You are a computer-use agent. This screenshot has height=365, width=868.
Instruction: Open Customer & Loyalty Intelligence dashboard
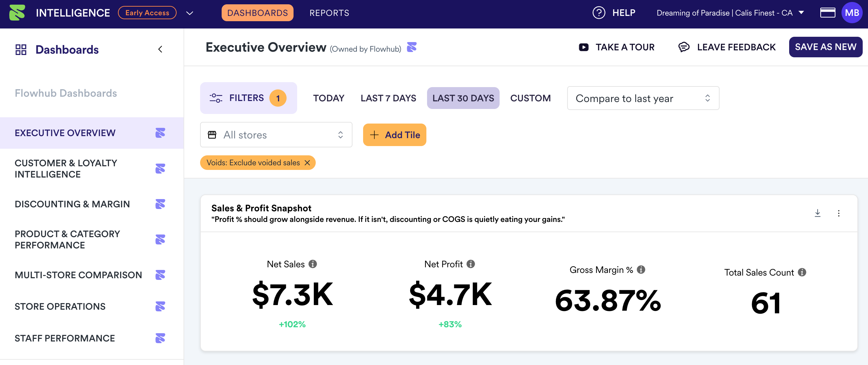tap(92, 169)
